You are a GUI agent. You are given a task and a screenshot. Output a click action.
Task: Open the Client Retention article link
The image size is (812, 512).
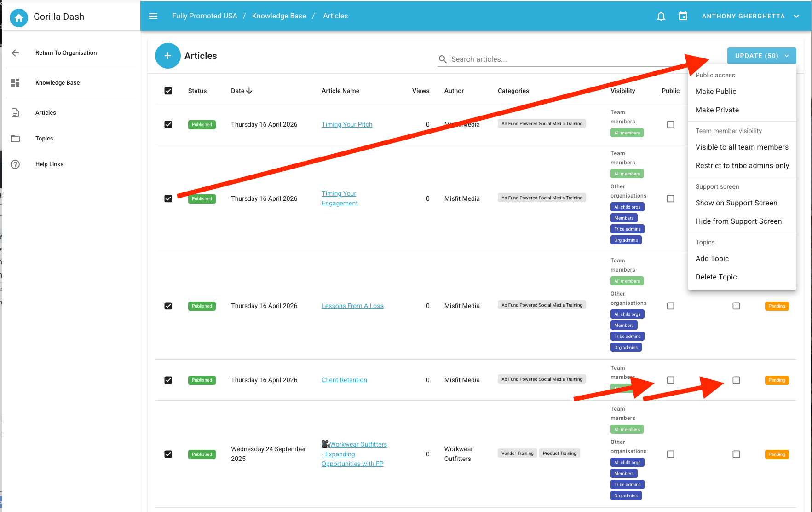click(344, 380)
